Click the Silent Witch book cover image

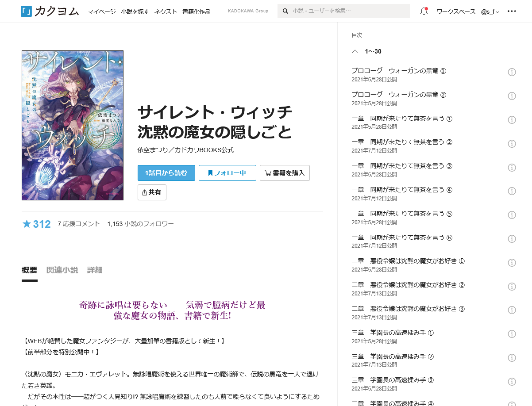73,125
